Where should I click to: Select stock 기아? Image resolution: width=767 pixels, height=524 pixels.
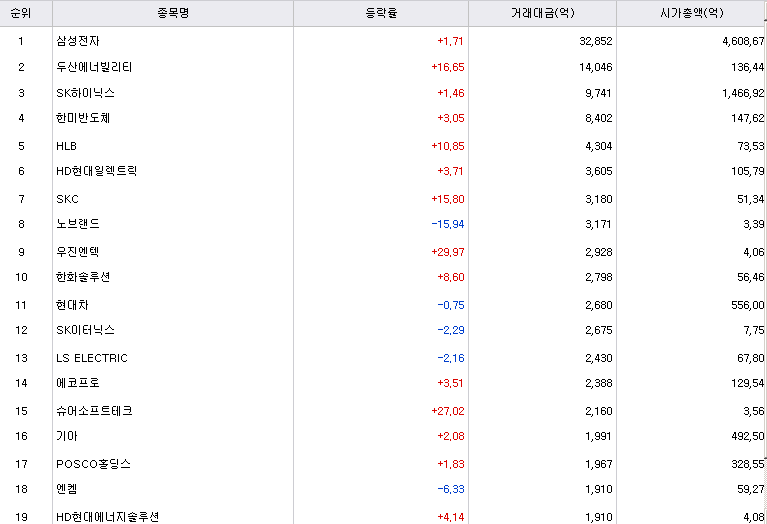(67, 435)
